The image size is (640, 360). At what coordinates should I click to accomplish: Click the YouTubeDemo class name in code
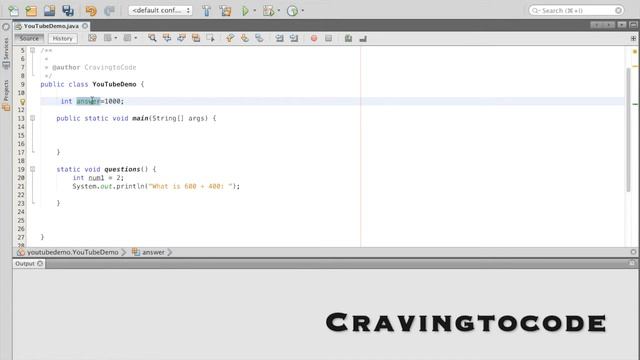pos(114,84)
